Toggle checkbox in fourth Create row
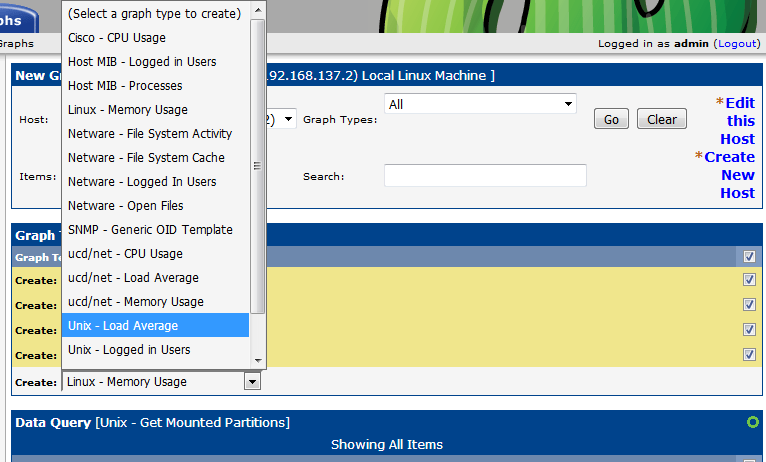Screen dimensions: 766x462 (x=749, y=354)
